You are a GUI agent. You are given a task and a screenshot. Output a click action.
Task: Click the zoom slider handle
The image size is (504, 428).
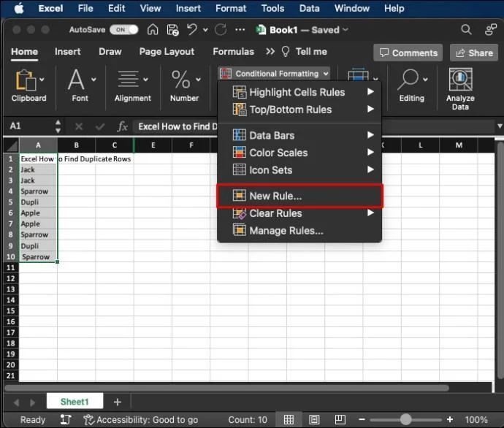pyautogui.click(x=405, y=420)
